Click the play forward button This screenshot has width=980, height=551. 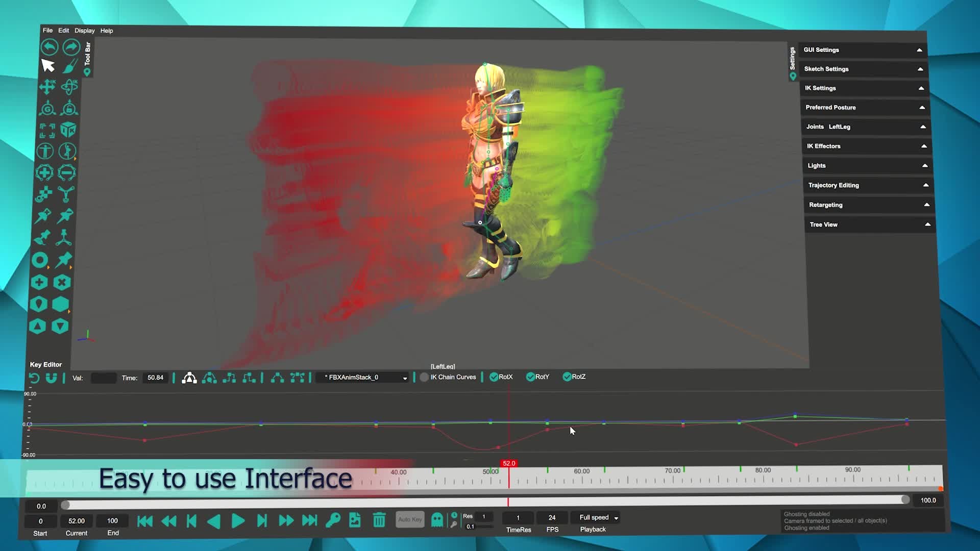click(238, 521)
